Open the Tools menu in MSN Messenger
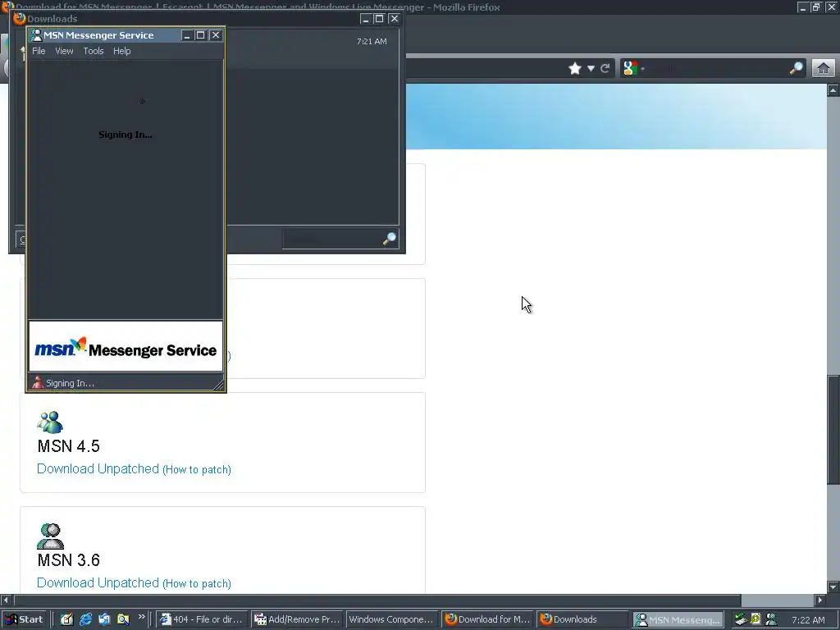The image size is (840, 630). [94, 51]
